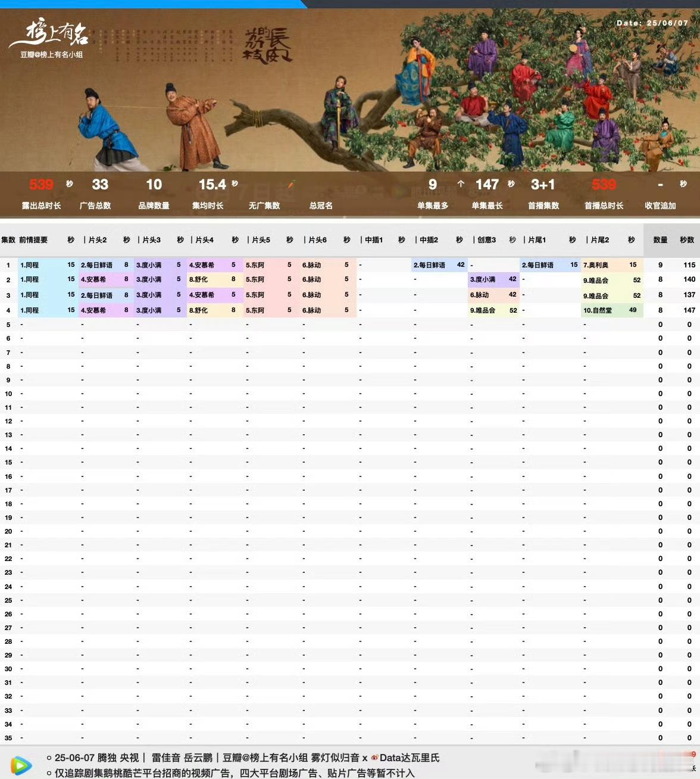The image size is (700, 779).
Task: Click the 前情提要 column header
Action: tap(33, 240)
